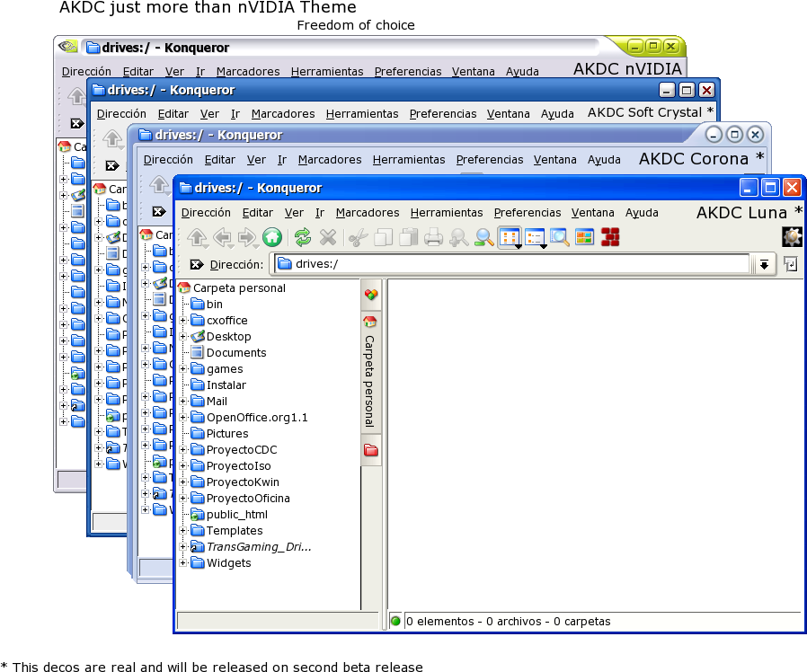Viewport: 807px width, 672px height.
Task: Click the drives:/ address input field
Action: (511, 264)
